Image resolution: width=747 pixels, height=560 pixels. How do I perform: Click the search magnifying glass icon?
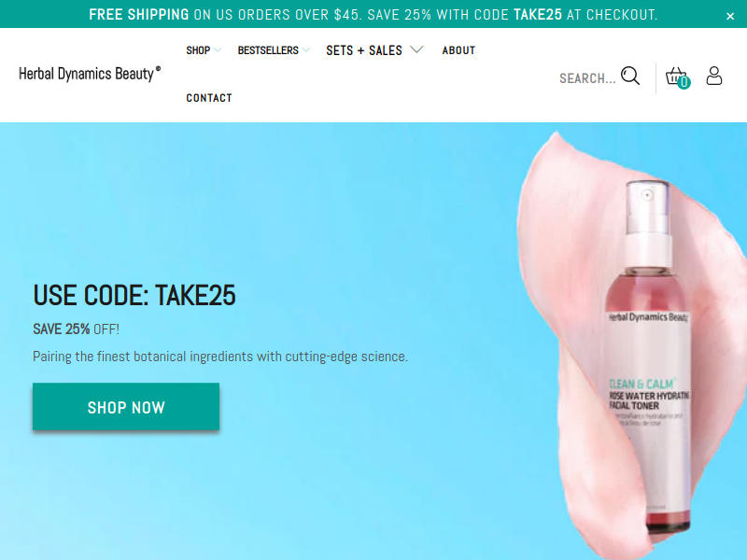coord(629,76)
